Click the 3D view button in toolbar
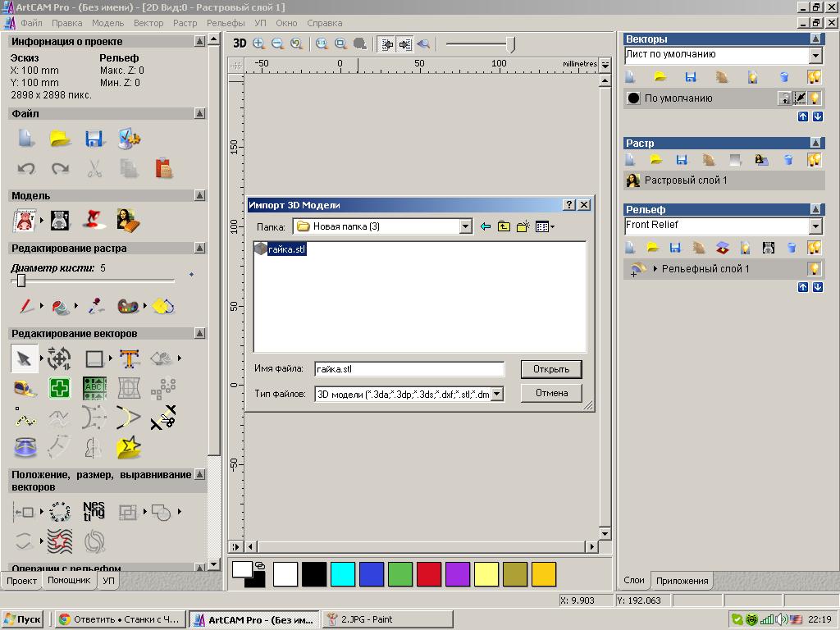 coord(240,43)
